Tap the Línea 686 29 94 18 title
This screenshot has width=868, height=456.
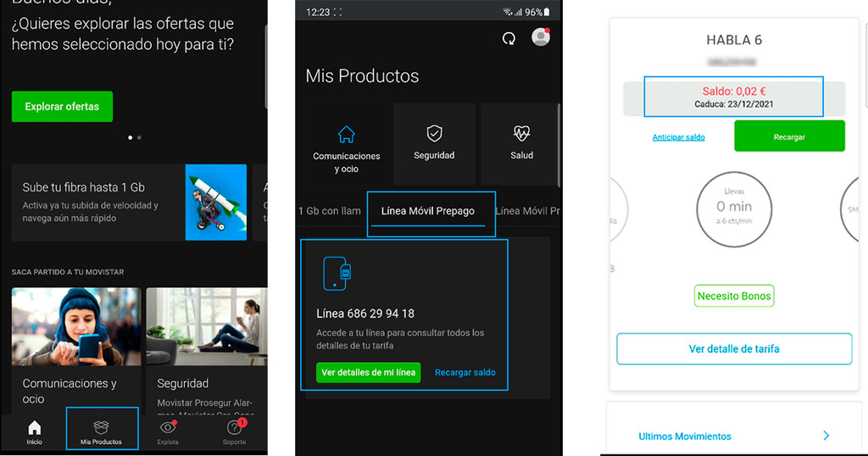coord(365,314)
